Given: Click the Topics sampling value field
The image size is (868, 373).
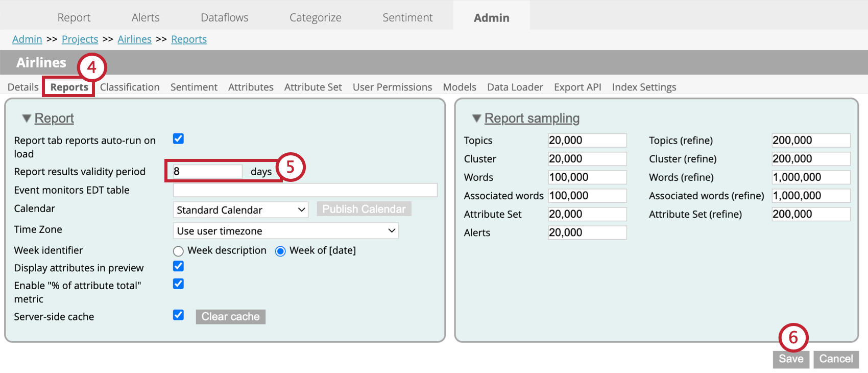Looking at the screenshot, I should coord(587,141).
